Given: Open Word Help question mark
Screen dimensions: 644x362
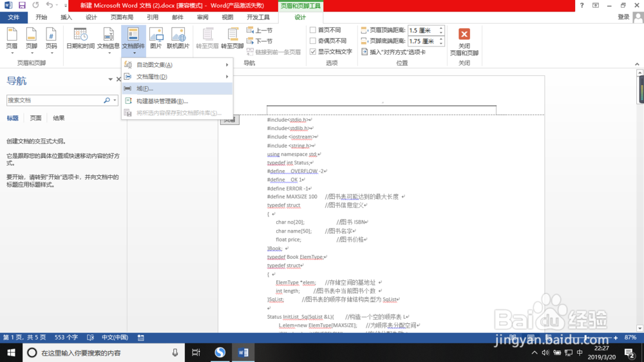Looking at the screenshot, I should 582,5.
